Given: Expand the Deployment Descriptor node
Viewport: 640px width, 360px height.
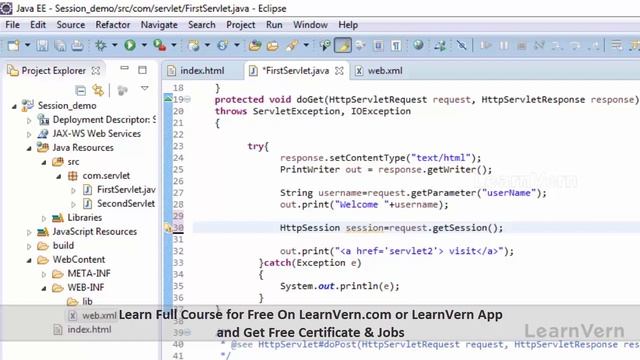Looking at the screenshot, I should coord(29,120).
